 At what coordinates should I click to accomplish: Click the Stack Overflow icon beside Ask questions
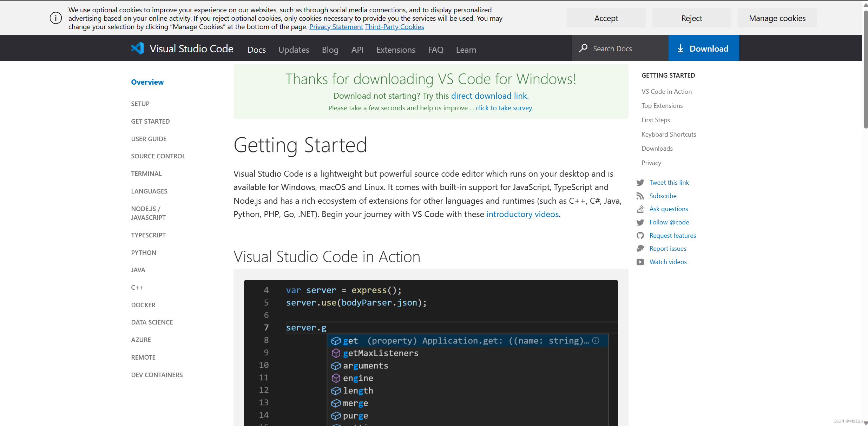[x=640, y=209]
